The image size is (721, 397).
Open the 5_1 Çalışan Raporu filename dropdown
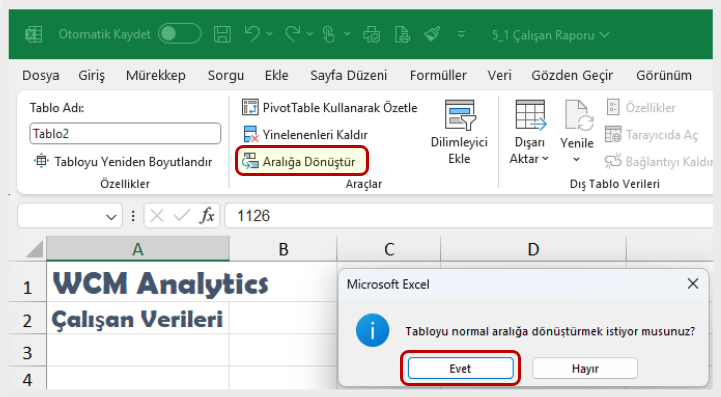click(x=550, y=35)
